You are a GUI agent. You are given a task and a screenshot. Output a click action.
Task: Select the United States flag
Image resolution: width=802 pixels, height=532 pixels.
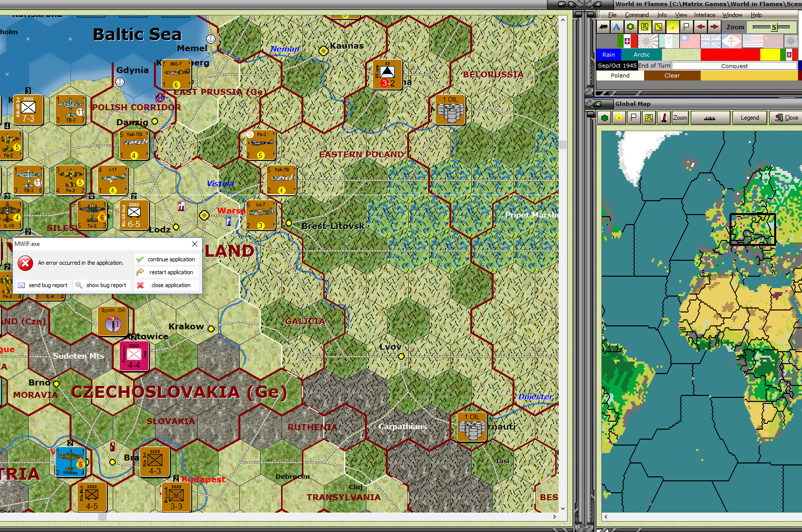tap(752, 41)
